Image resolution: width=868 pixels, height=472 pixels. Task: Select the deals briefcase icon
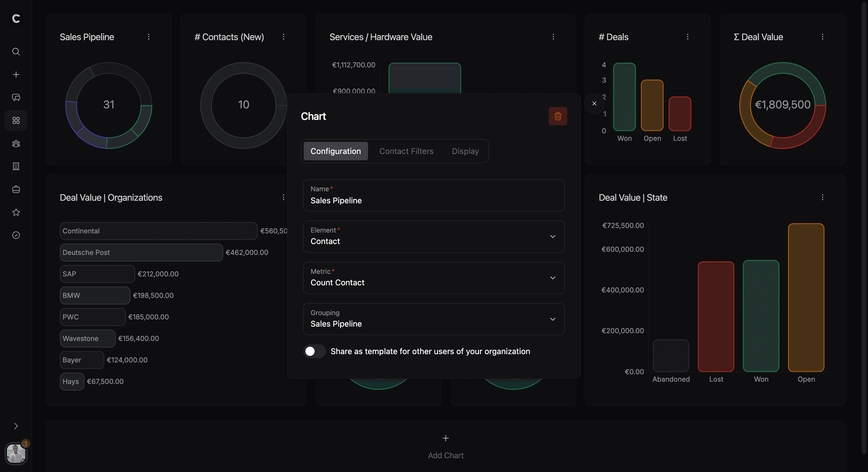point(15,189)
